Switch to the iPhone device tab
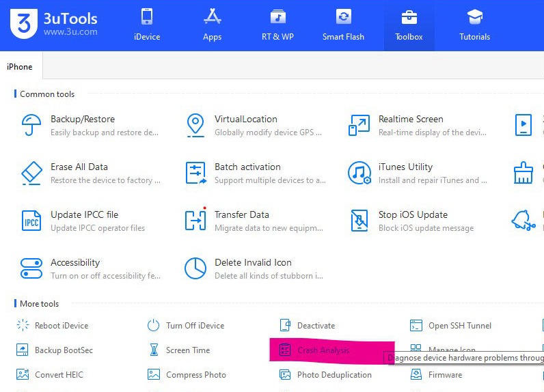544x392 pixels. tap(20, 66)
